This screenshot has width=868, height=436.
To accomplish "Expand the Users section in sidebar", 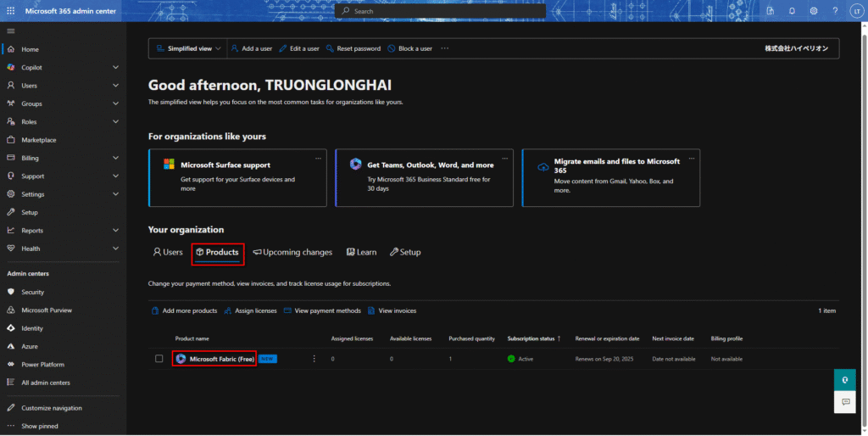I will click(115, 86).
